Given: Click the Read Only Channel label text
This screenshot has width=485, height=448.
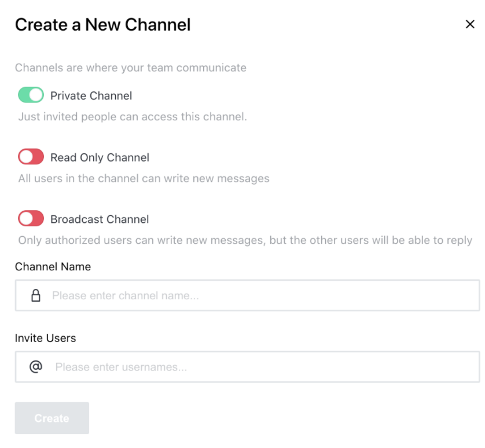Looking at the screenshot, I should point(100,157).
